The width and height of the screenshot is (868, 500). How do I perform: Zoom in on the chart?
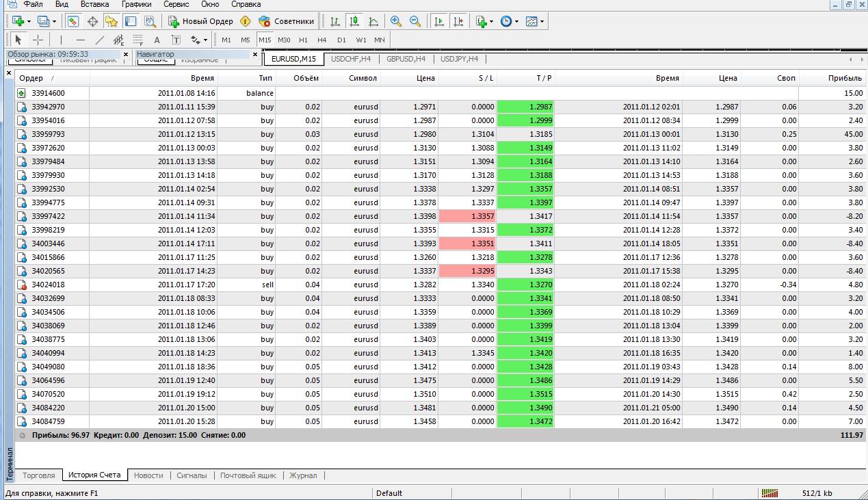395,21
